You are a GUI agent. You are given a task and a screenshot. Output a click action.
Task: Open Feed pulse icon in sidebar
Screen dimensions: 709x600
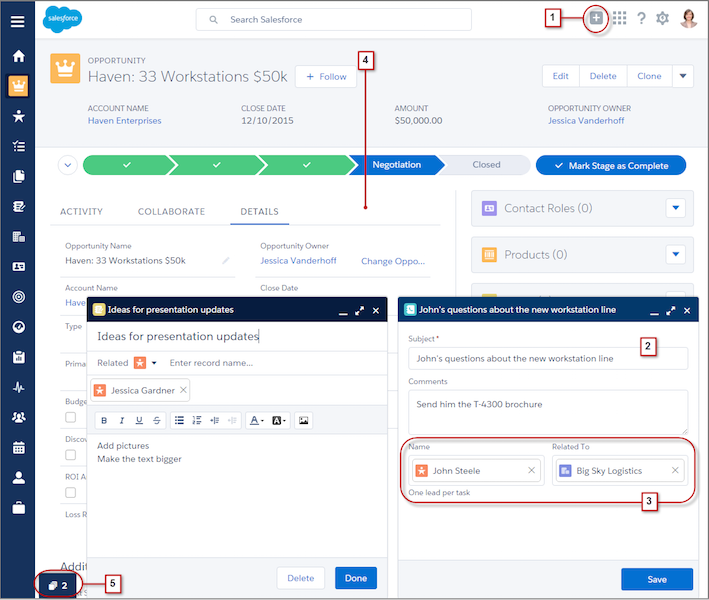19,387
